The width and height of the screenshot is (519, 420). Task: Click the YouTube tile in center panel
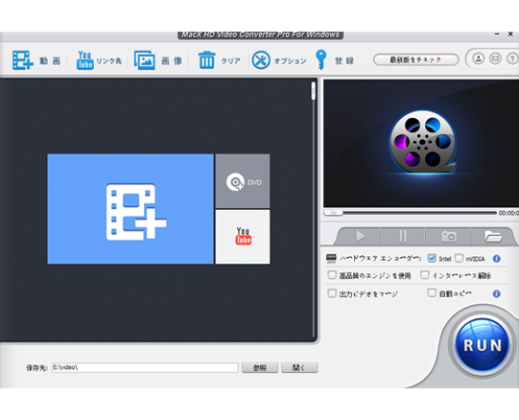(243, 237)
